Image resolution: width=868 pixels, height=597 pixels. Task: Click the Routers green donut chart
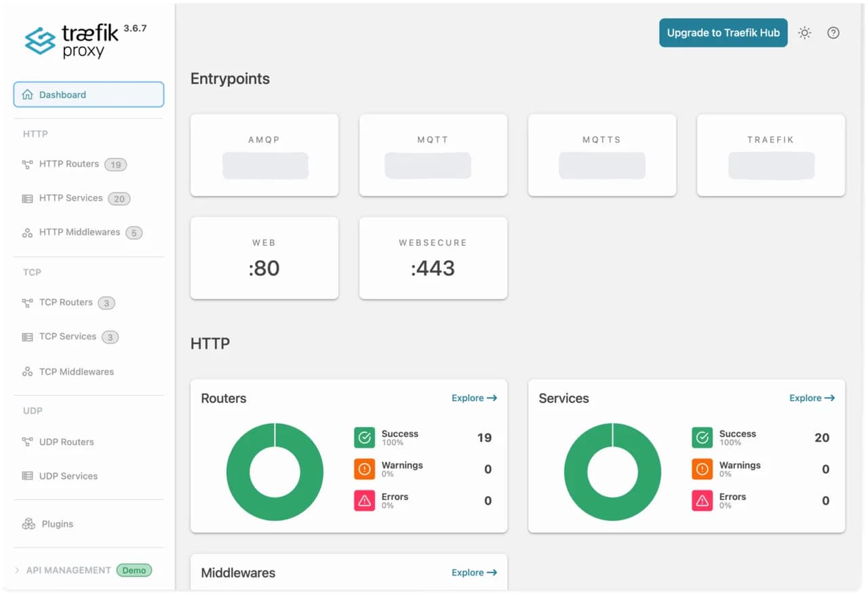coord(275,472)
